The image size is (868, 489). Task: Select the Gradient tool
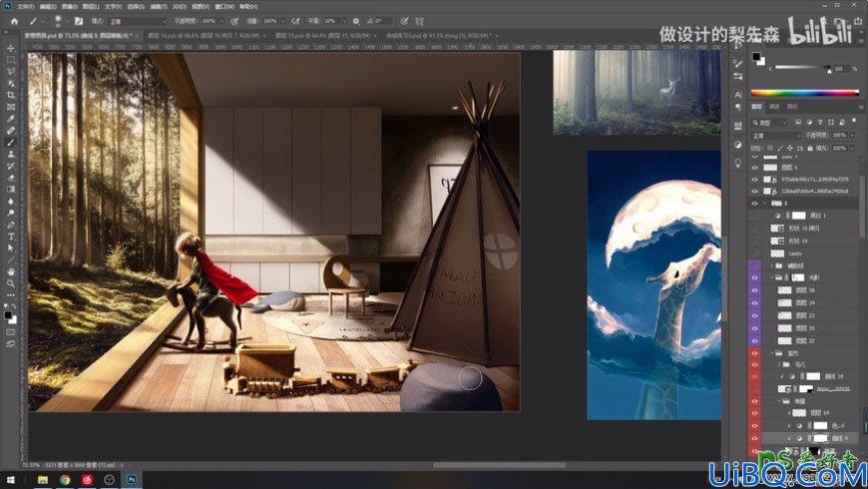(x=11, y=190)
